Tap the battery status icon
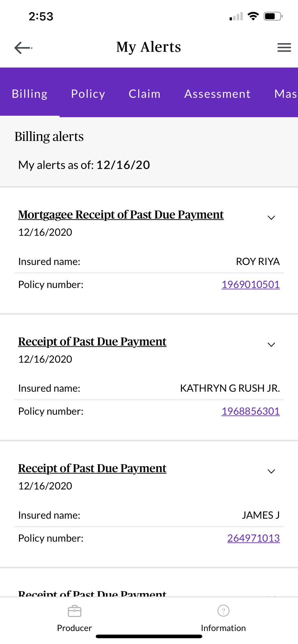The image size is (298, 644). 273,16
